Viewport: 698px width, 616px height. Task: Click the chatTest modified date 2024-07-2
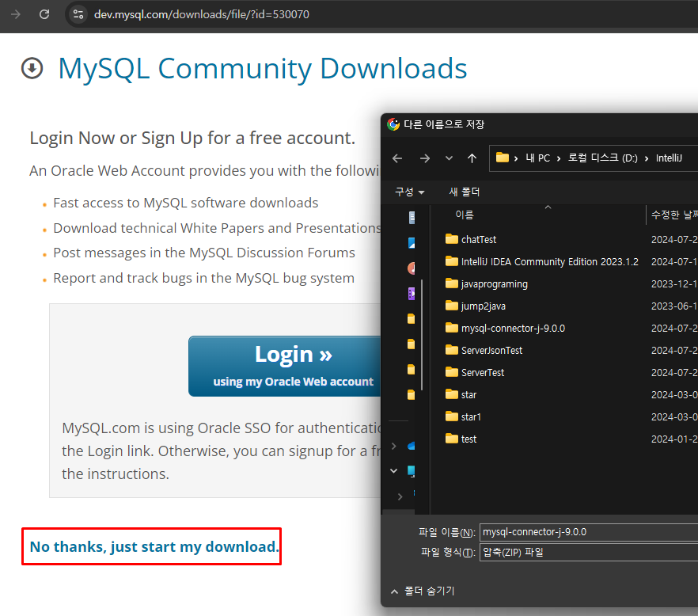point(674,240)
